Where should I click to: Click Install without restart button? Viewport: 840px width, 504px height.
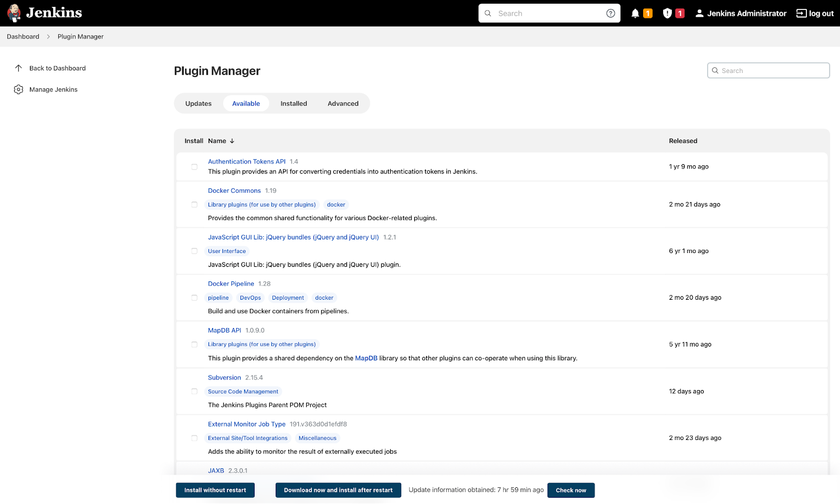[x=215, y=490]
